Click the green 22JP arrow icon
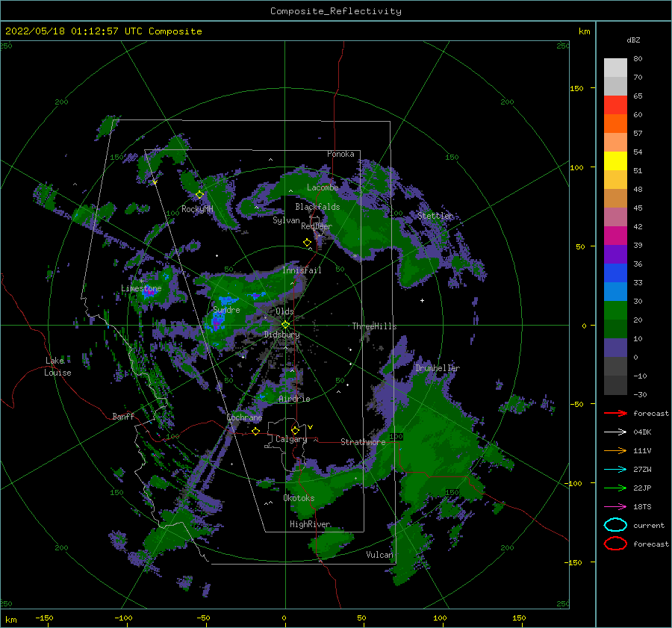Viewport: 672px width, 628px height. point(615,488)
